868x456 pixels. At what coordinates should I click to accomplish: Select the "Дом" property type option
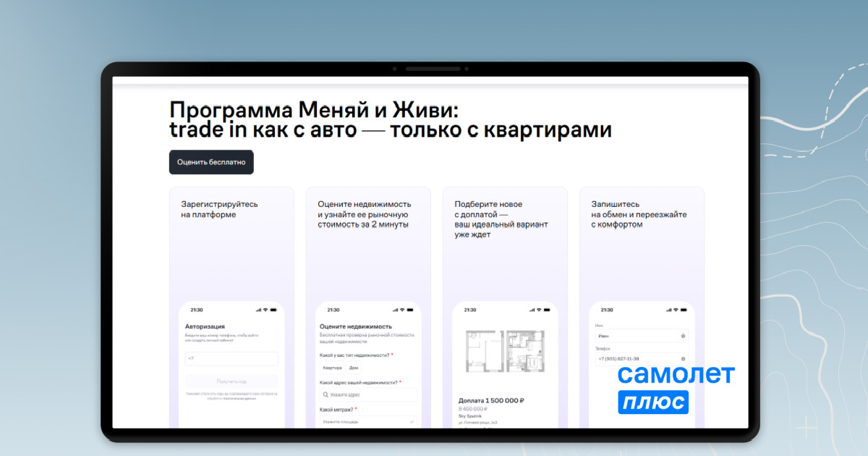coord(353,368)
